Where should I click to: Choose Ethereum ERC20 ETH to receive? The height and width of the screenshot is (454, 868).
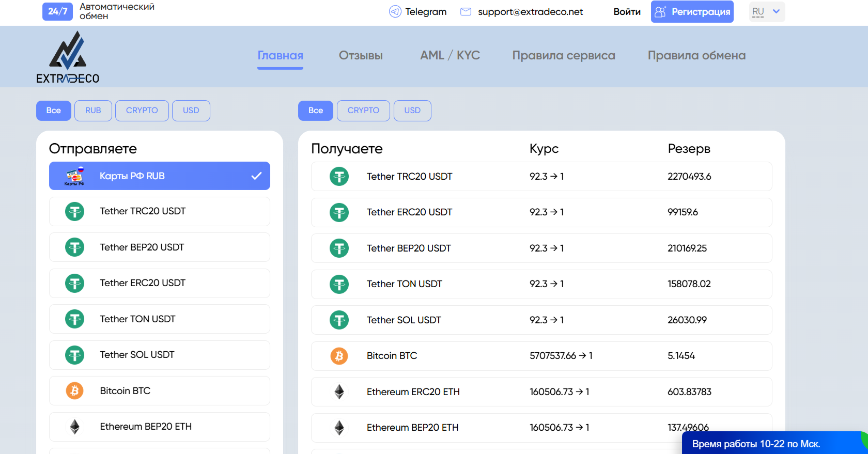(x=541, y=392)
